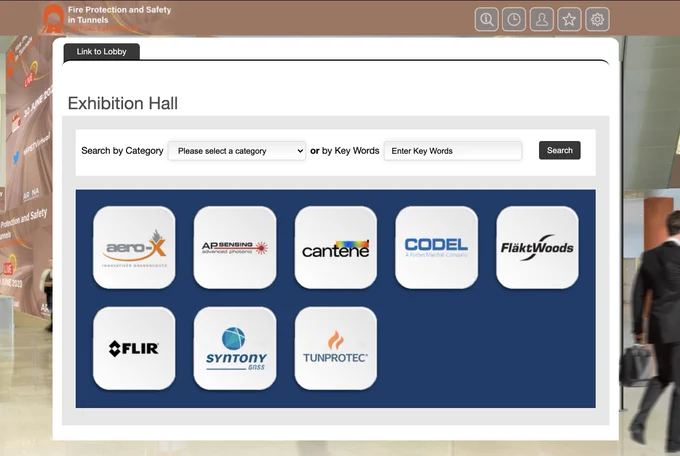Open the TUNPROTEC exhibitor booth
This screenshot has height=456, width=680.
(x=336, y=348)
